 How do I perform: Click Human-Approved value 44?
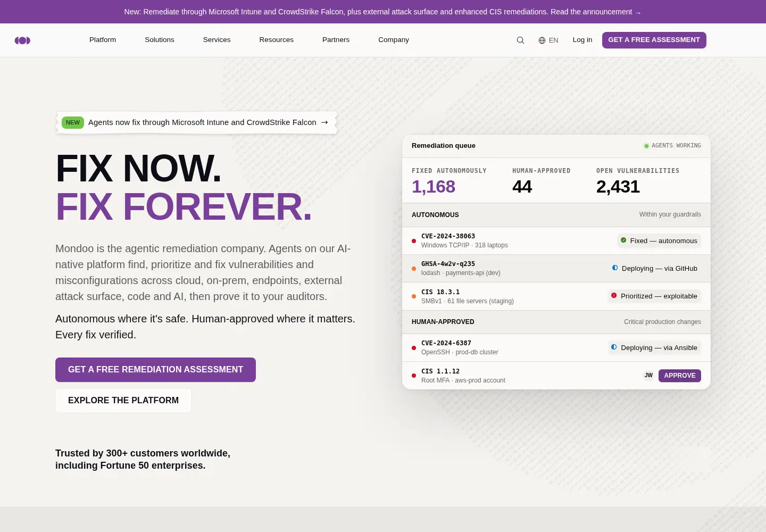pos(522,187)
